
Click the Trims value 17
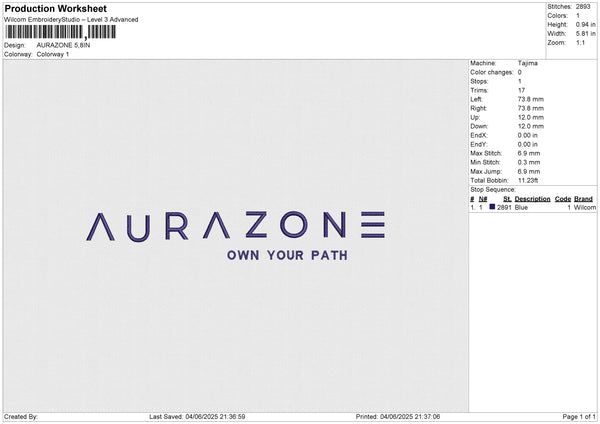click(x=521, y=90)
